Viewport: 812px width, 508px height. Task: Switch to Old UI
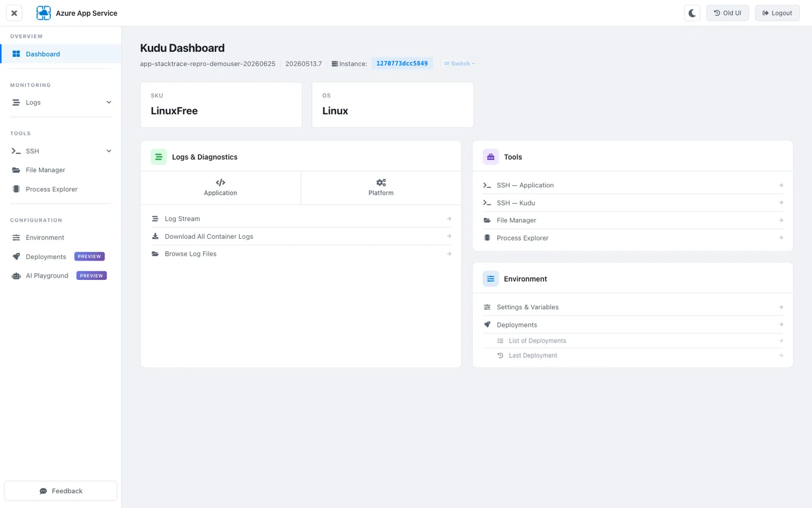[727, 13]
